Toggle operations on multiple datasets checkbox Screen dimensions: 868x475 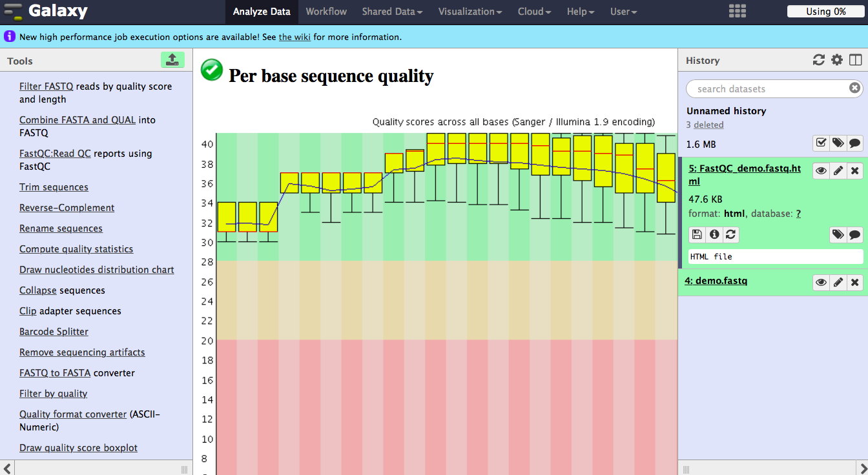click(821, 143)
